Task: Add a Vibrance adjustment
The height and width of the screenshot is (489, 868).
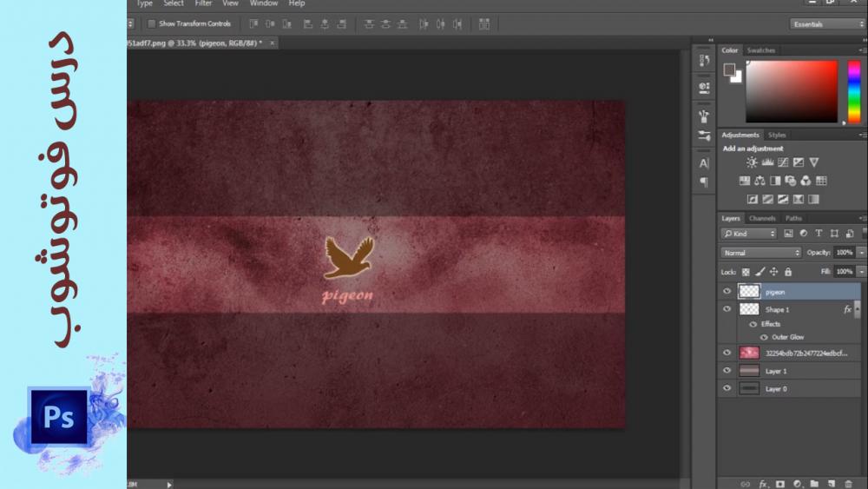Action: [x=814, y=162]
